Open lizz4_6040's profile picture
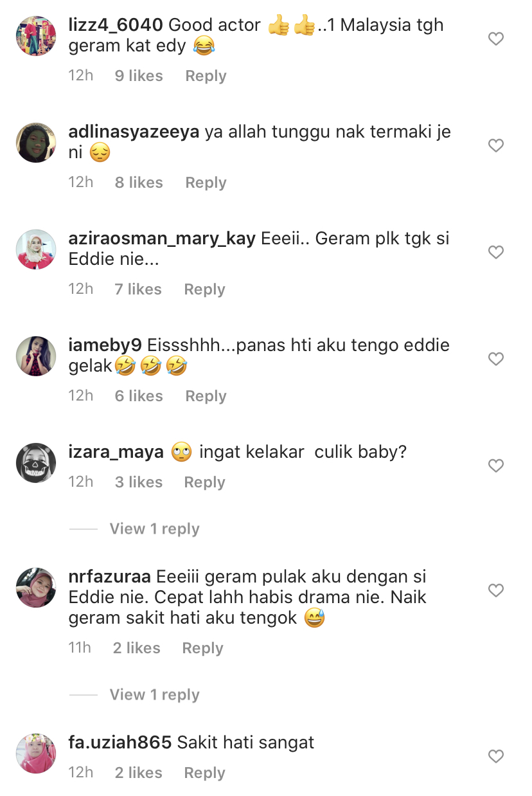532x796 pixels. tap(36, 36)
